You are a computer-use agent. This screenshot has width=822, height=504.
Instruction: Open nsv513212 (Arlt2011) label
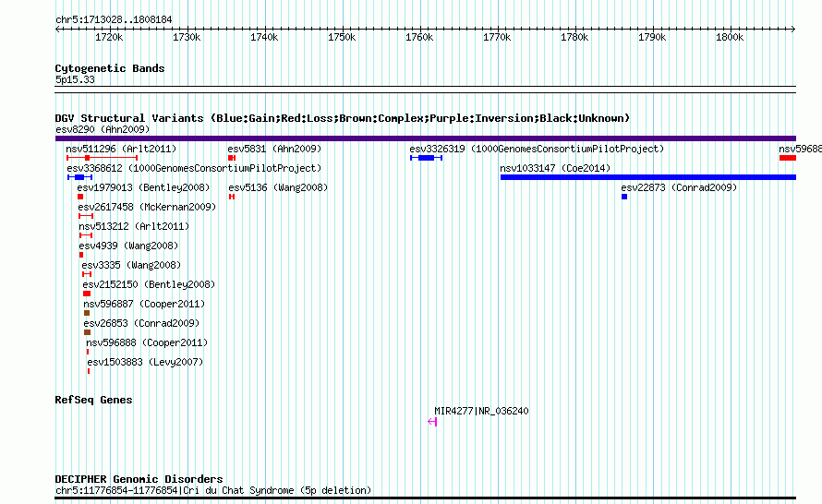click(x=134, y=226)
